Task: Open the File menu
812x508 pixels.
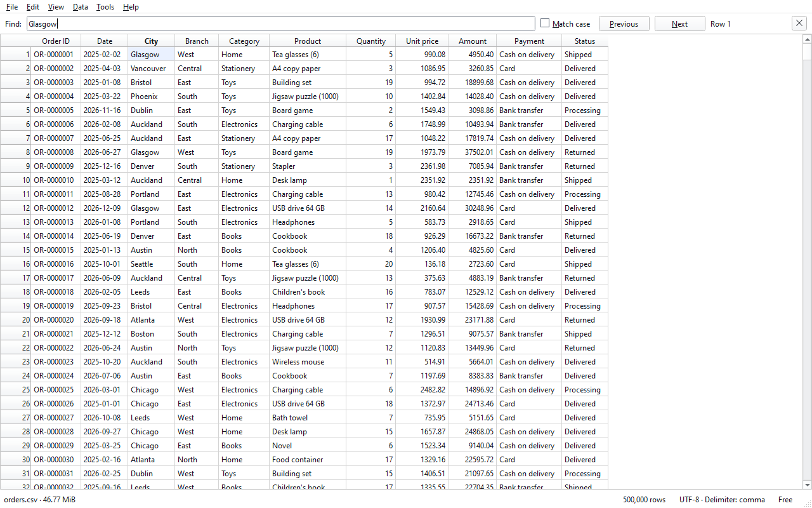Action: (x=12, y=7)
